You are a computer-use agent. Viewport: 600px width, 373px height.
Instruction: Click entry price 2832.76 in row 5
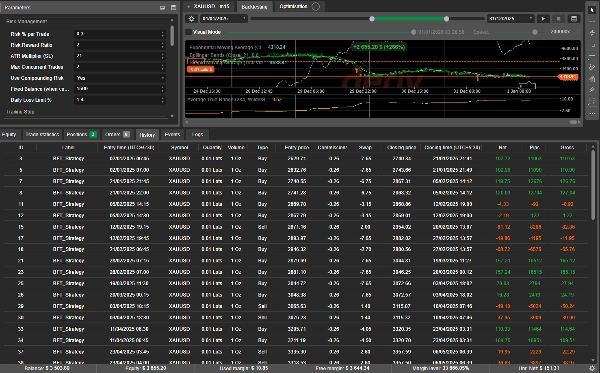[x=297, y=170]
